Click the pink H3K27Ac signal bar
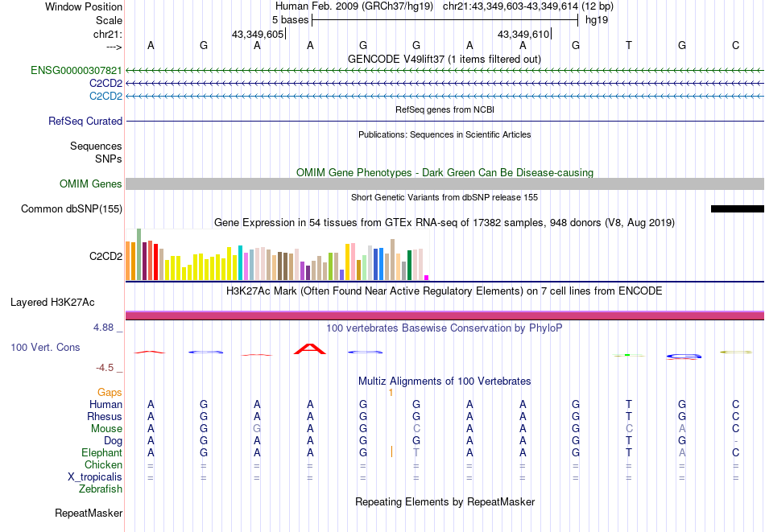Screen dimensions: 765x532 (445, 315)
